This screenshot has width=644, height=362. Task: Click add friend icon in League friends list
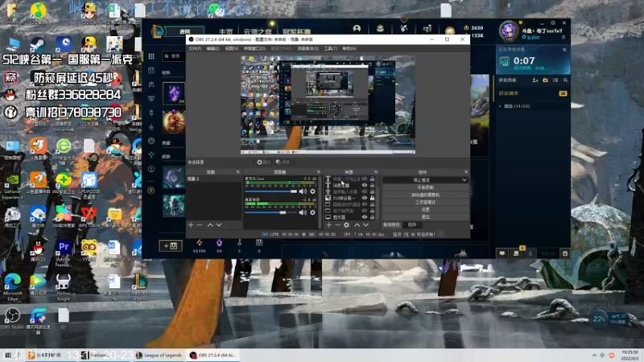point(535,80)
